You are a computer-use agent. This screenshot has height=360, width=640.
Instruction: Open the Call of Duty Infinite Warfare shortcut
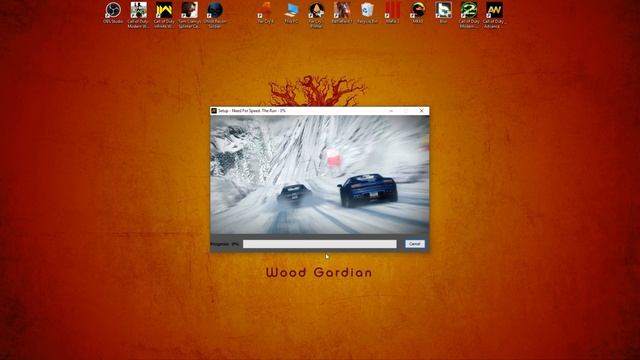coord(164,15)
